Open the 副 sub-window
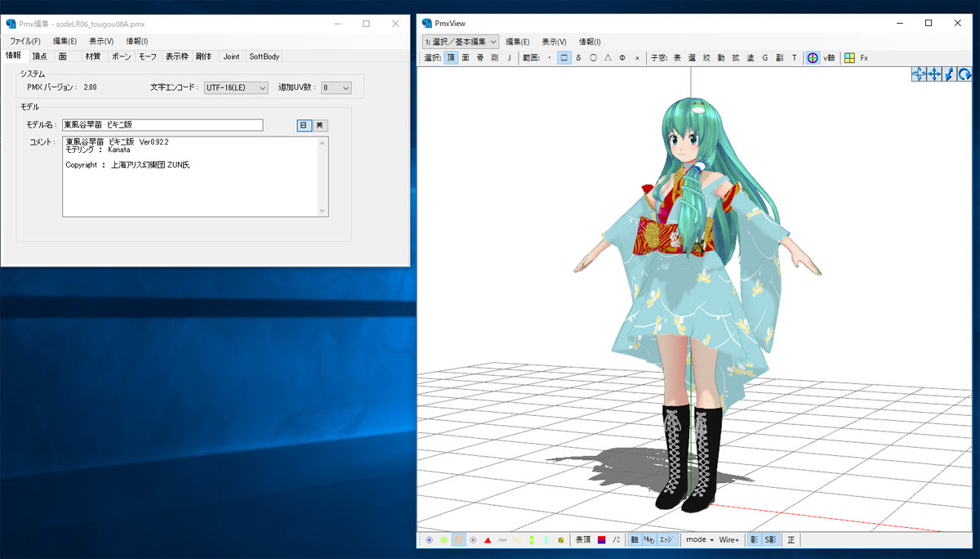Screen dimensions: 980x559 click(x=780, y=58)
